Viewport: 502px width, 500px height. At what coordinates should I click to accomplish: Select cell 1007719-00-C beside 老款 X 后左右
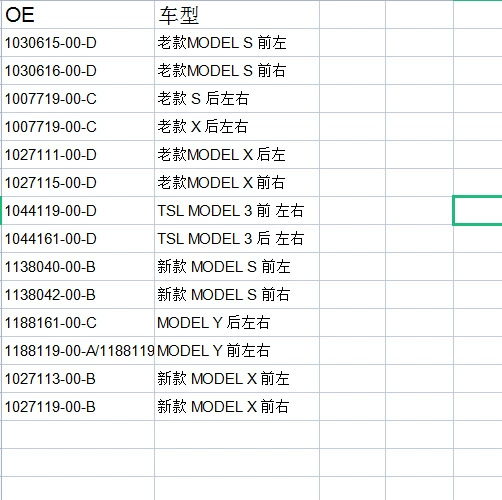pyautogui.click(x=78, y=127)
